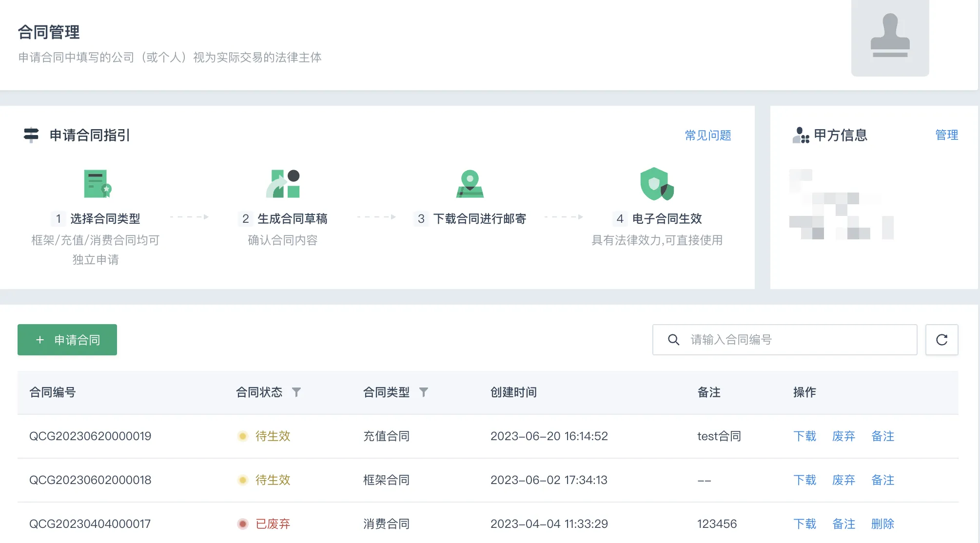The height and width of the screenshot is (543, 980).
Task: Click the map pin mailing icon for step 3
Action: pos(470,184)
